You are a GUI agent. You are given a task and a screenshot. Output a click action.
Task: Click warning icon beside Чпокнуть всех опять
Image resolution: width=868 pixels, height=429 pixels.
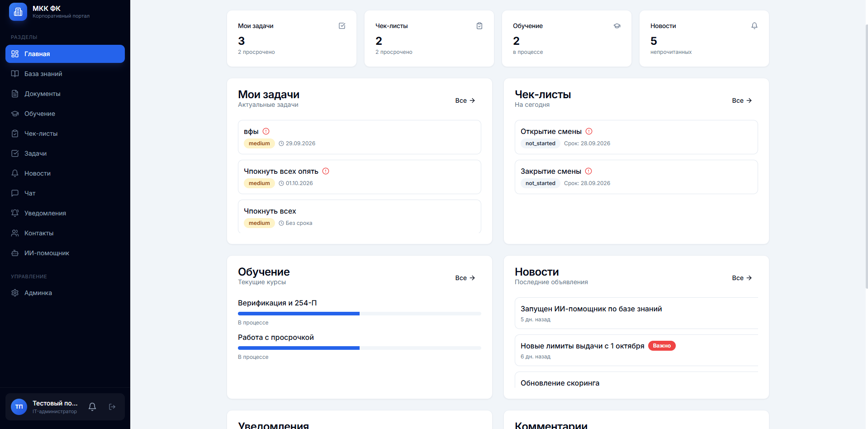click(x=326, y=171)
